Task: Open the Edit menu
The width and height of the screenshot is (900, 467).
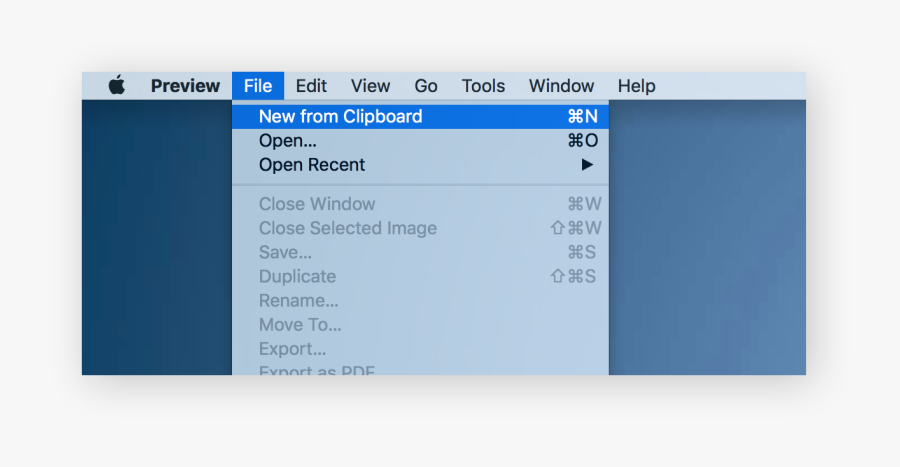Action: [x=311, y=86]
